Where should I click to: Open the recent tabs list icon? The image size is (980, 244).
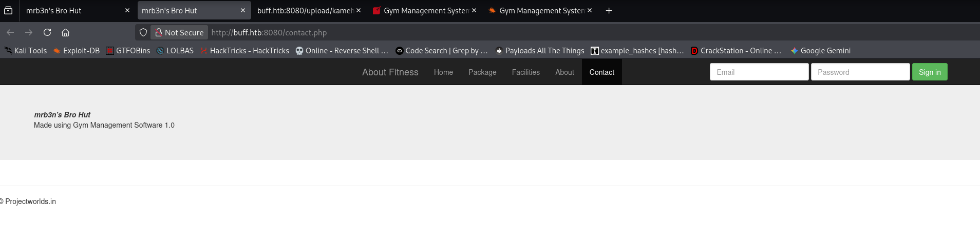pos(8,11)
